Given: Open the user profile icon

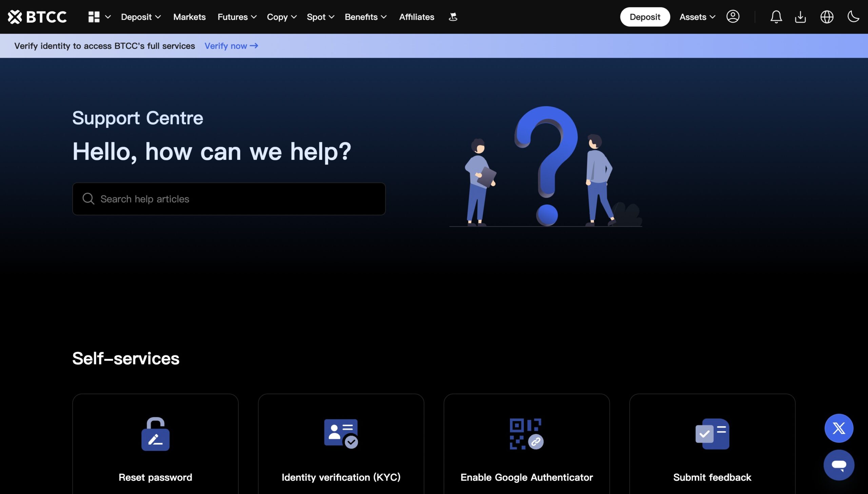Looking at the screenshot, I should click(x=733, y=17).
